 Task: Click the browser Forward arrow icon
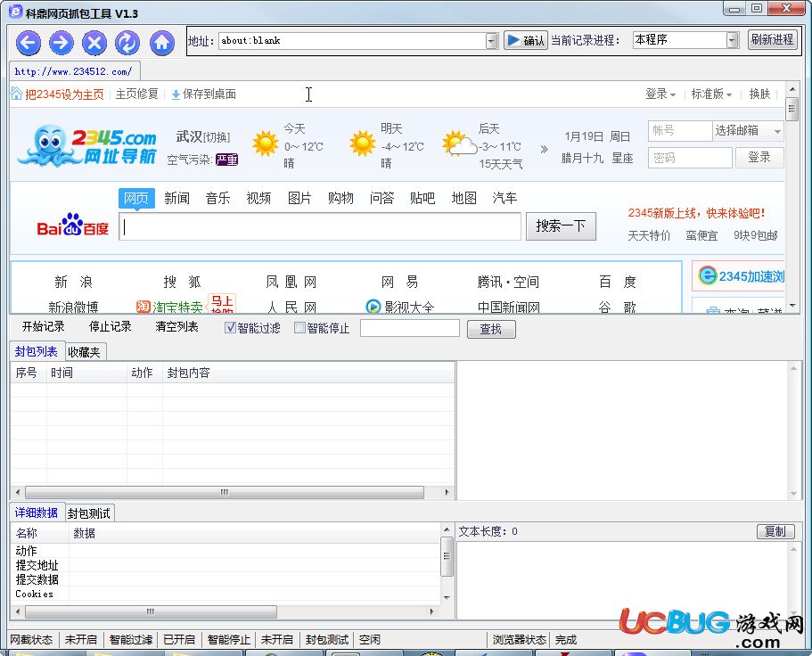coord(62,42)
